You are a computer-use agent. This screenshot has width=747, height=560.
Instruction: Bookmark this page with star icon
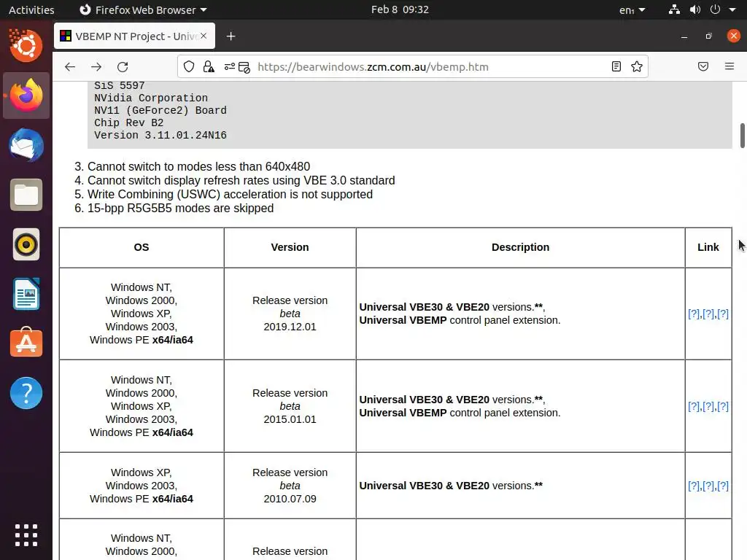(x=636, y=66)
